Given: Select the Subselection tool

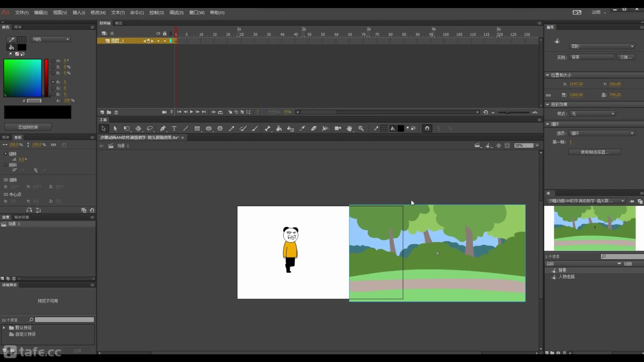Looking at the screenshot, I should [115, 129].
